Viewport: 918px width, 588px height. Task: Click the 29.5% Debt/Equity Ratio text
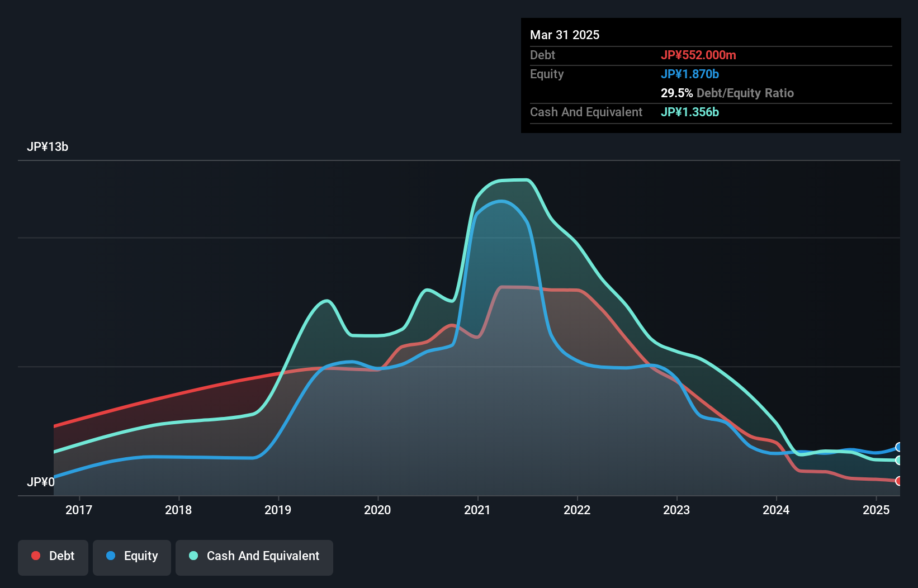pyautogui.click(x=727, y=93)
